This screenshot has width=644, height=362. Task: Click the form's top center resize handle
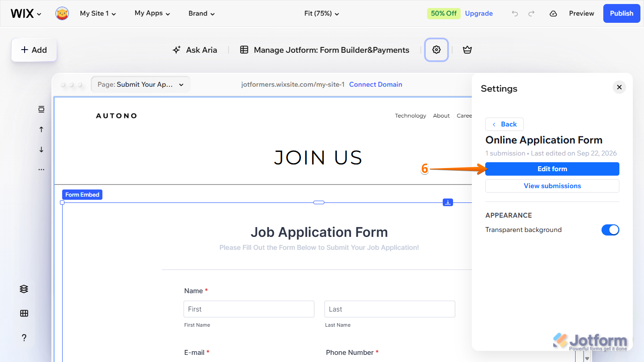(x=319, y=202)
